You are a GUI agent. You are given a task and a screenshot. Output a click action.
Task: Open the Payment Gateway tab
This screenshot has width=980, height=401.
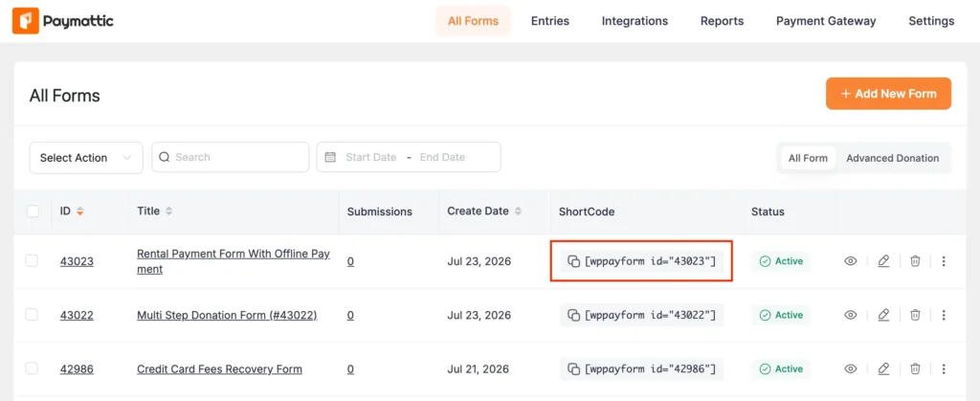click(x=826, y=21)
